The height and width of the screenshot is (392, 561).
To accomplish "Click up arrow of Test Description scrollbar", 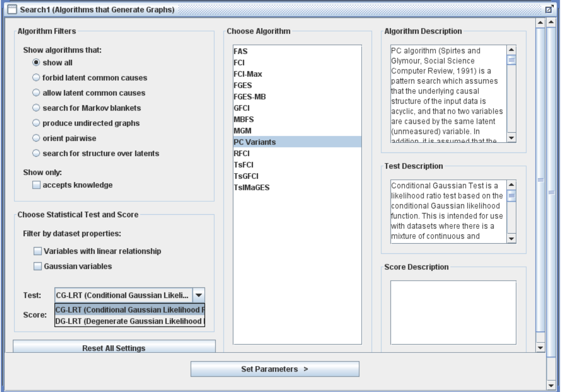I will tap(511, 185).
